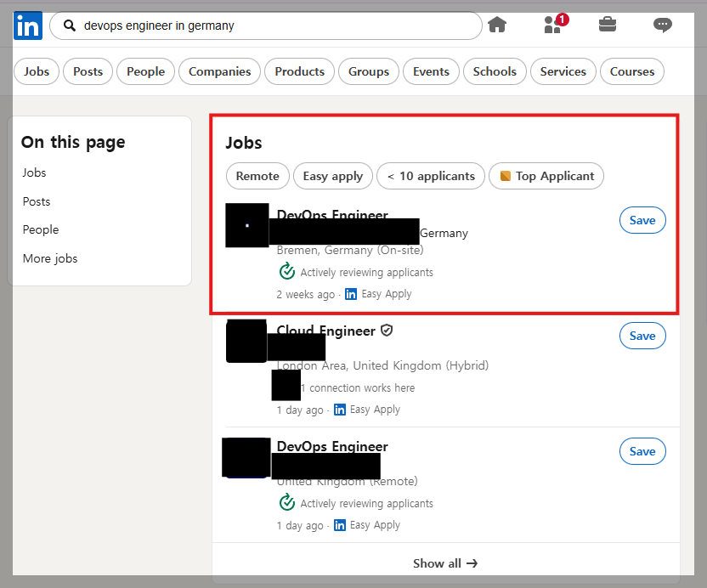This screenshot has width=707, height=588.
Task: Jump to Posts in On this page
Action: (37, 201)
